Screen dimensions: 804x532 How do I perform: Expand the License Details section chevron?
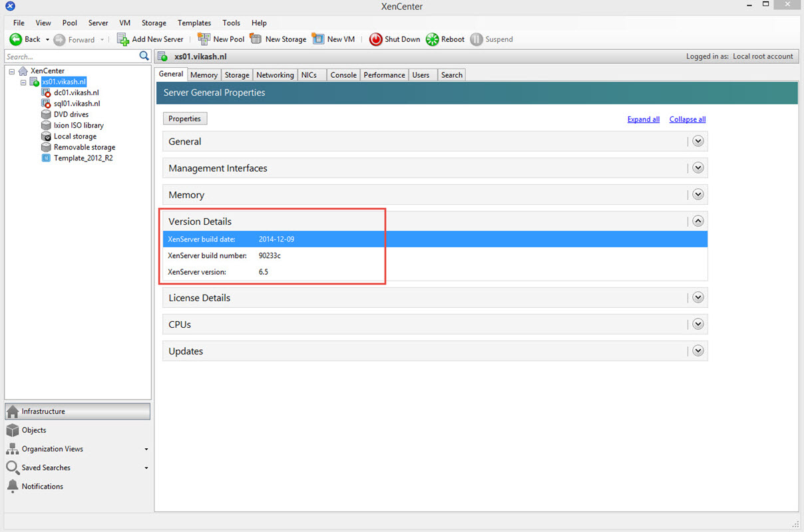(698, 297)
